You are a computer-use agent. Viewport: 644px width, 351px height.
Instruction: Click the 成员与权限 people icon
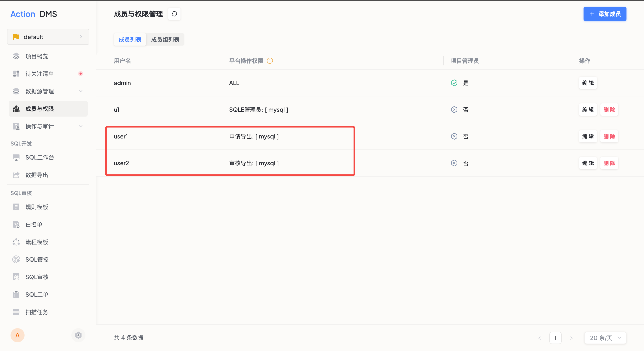pyautogui.click(x=16, y=109)
